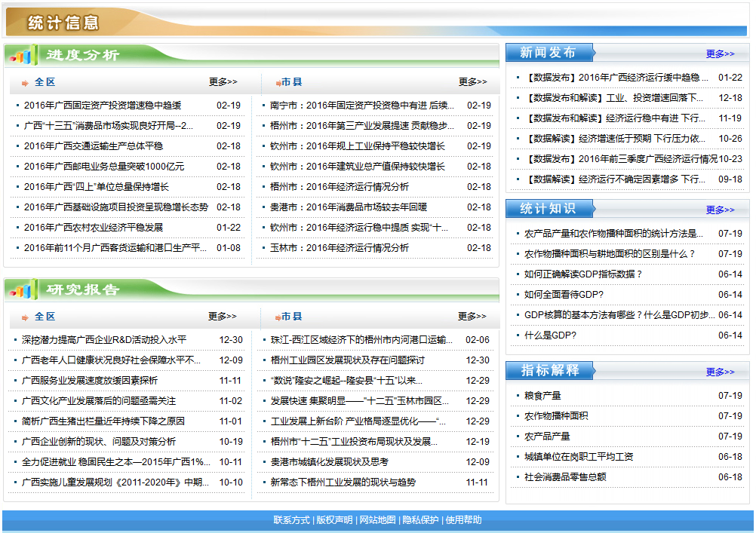
Task: Open article 2016年广西固定资产投资增速稳中趋缓
Action: tap(103, 106)
